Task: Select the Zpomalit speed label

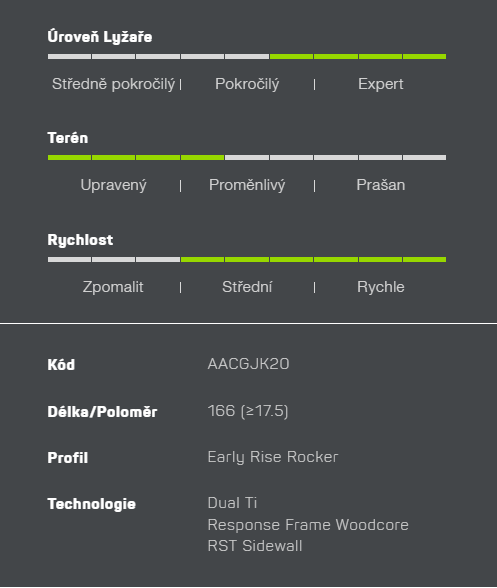Action: coord(113,287)
